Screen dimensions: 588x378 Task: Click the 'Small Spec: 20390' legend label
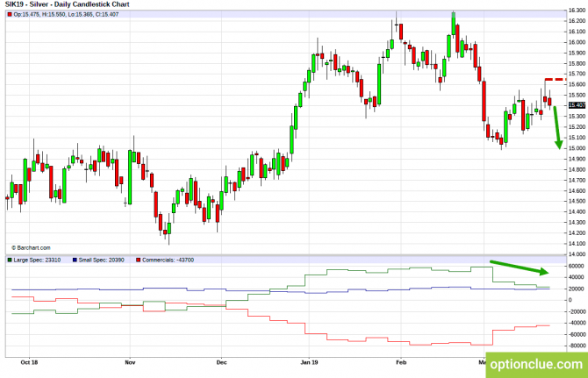point(101,260)
